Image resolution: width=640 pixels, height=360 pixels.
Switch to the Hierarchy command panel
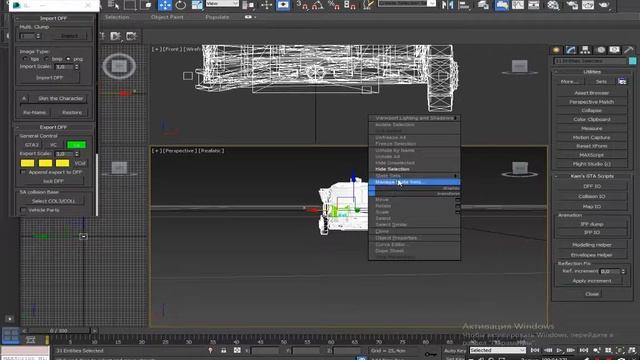tap(585, 50)
